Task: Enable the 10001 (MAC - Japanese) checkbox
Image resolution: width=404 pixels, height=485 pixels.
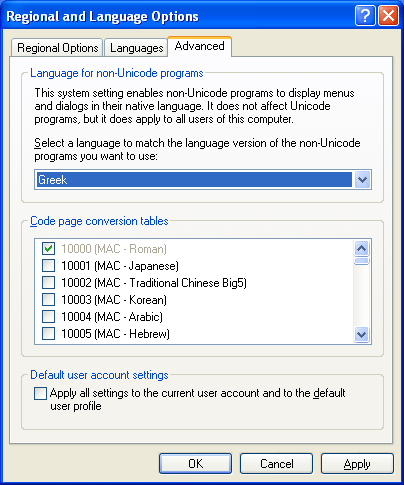Action: (x=48, y=266)
